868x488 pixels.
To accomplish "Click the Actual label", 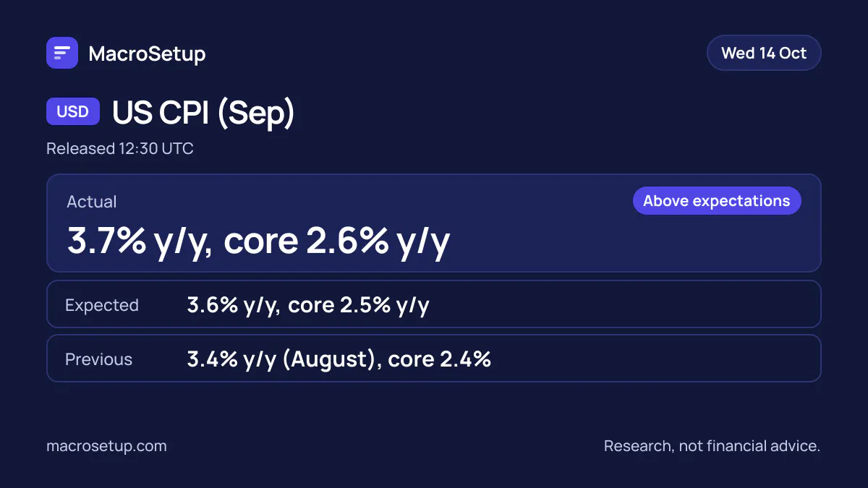I will (x=92, y=202).
